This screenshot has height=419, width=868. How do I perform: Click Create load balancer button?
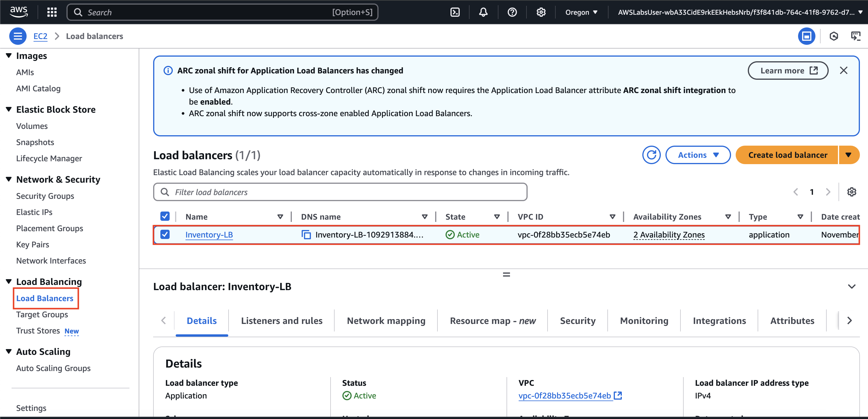tap(787, 155)
